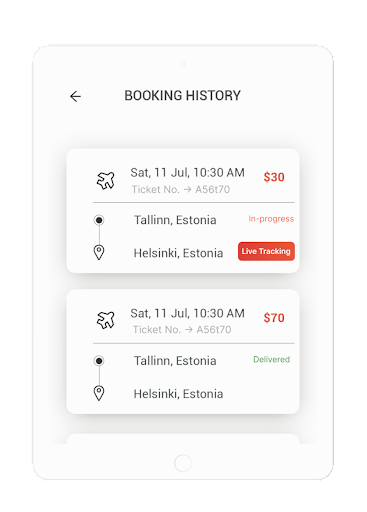Click the Delivered status label
The width and height of the screenshot is (367, 512).
[271, 359]
